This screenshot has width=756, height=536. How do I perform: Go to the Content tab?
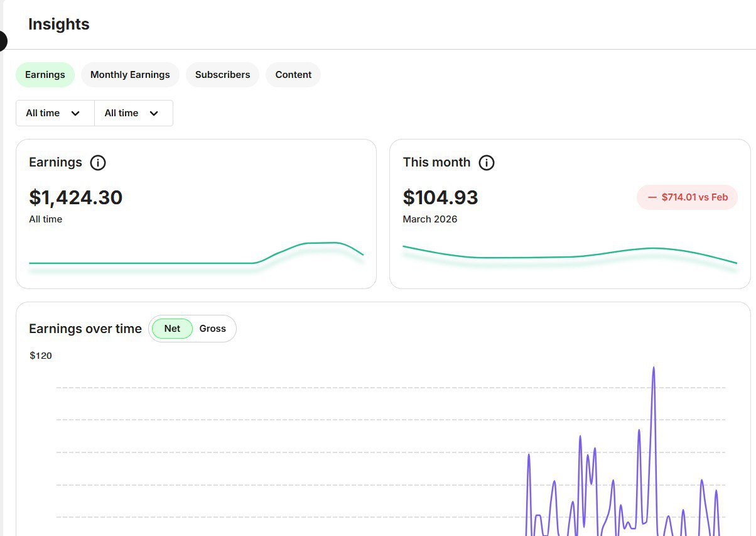[293, 75]
